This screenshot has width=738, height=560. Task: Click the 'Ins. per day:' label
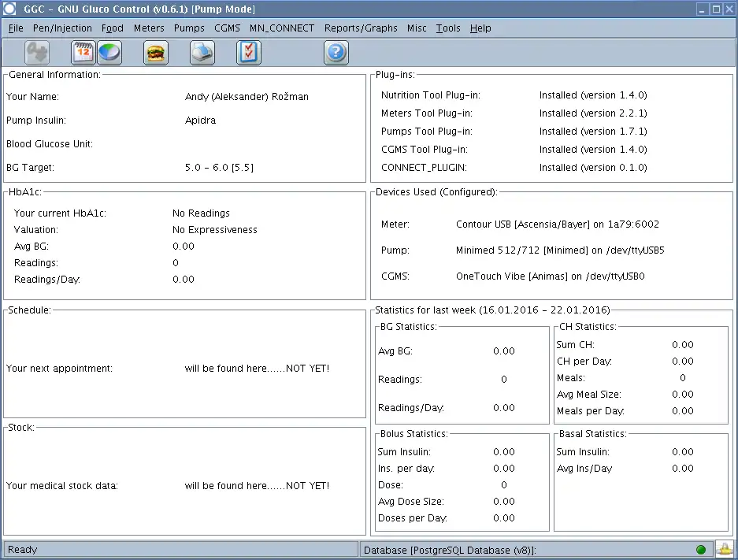(x=406, y=468)
